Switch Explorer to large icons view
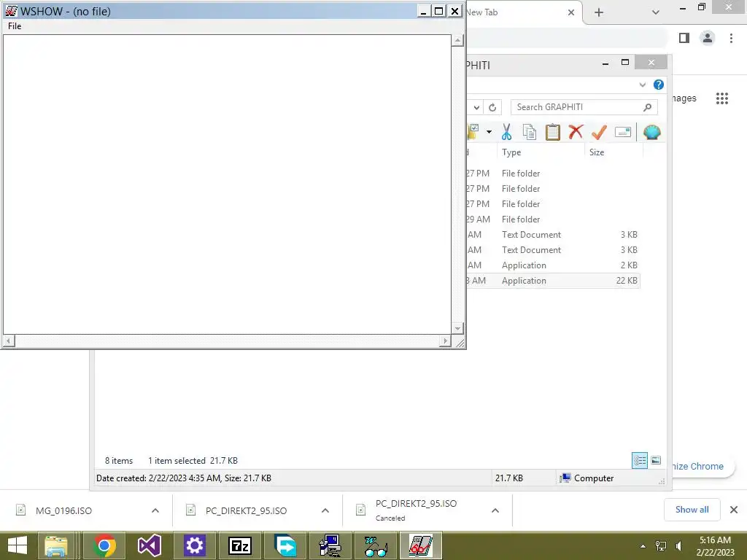Viewport: 747px width, 560px height. [x=656, y=460]
